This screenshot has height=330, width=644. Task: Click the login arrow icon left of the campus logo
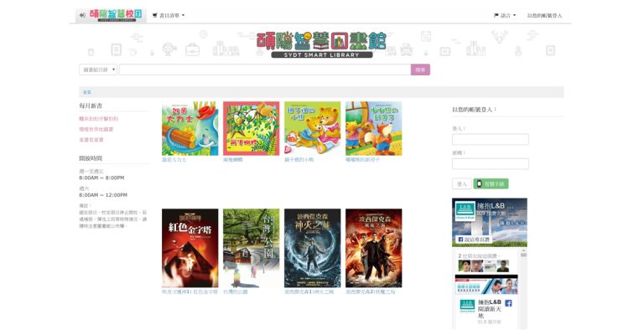(x=82, y=15)
